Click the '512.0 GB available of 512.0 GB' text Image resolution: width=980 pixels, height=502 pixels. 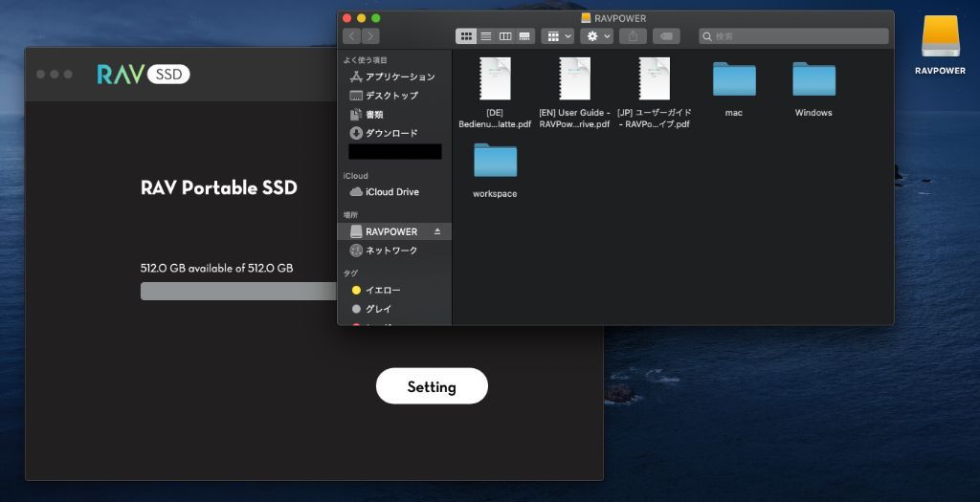(217, 268)
